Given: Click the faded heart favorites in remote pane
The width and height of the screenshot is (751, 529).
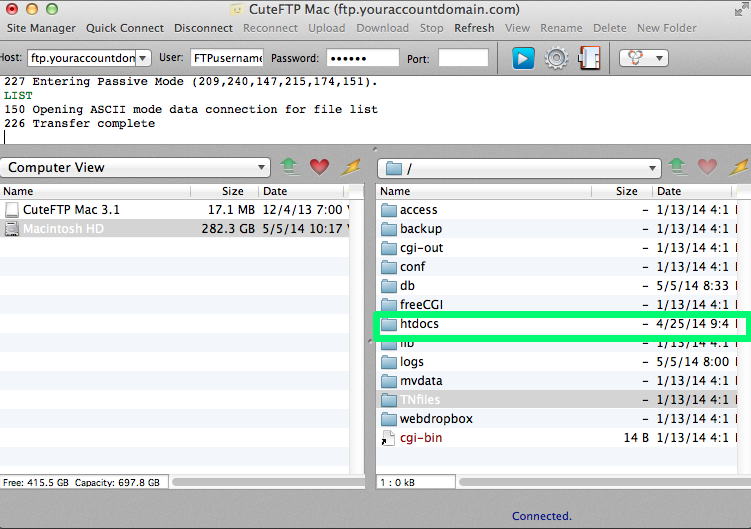Looking at the screenshot, I should (x=707, y=167).
